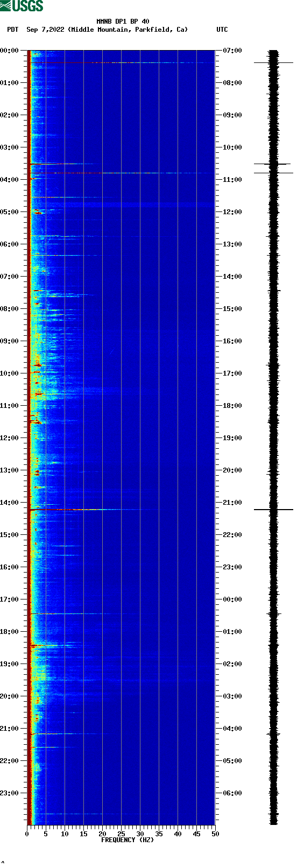Click the '15:00' label on the PDT axis

9,535
